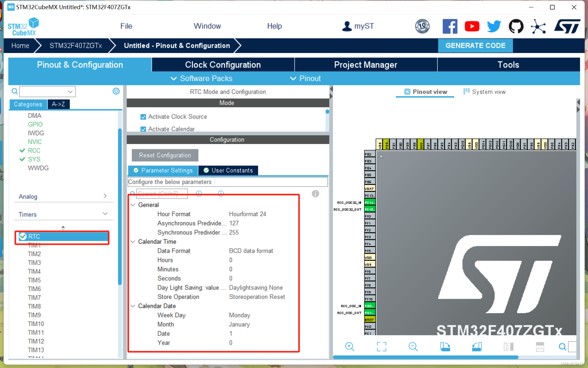Open the GitHub icon in the header
This screenshot has width=588, height=368.
point(516,26)
